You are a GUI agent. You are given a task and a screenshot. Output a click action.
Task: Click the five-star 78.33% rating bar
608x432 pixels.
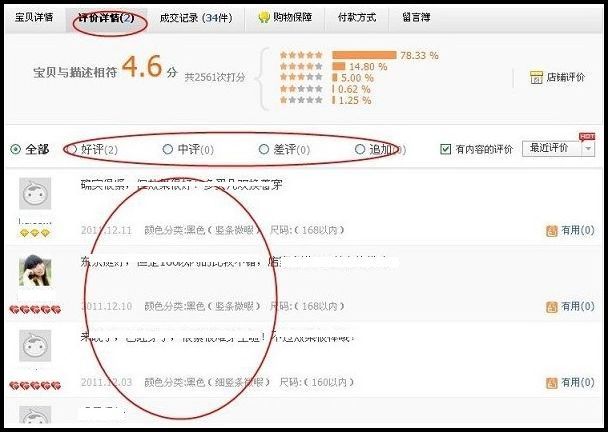click(364, 55)
